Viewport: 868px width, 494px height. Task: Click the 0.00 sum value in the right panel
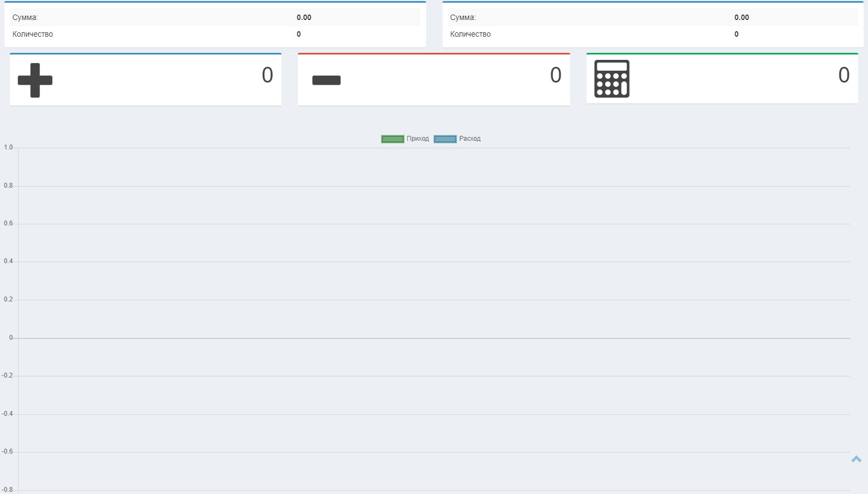[741, 17]
